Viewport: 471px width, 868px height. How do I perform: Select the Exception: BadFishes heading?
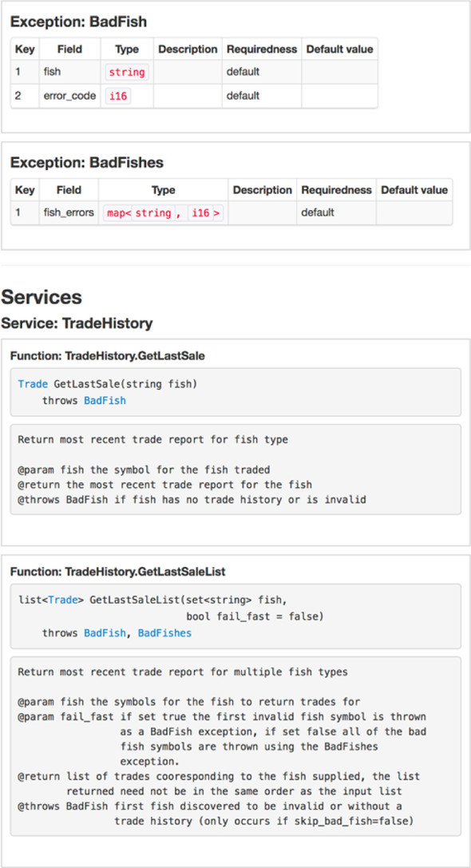pyautogui.click(x=87, y=162)
